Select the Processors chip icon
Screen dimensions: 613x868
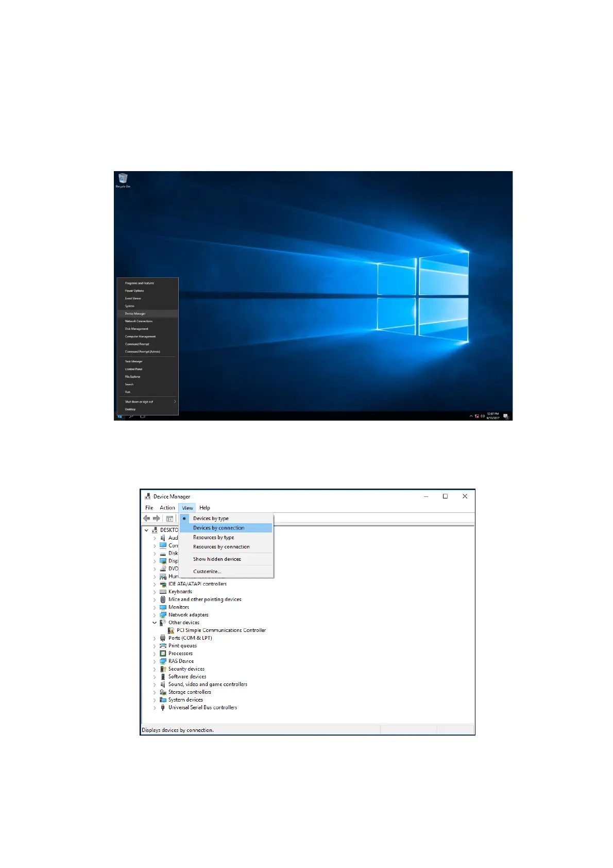163,654
